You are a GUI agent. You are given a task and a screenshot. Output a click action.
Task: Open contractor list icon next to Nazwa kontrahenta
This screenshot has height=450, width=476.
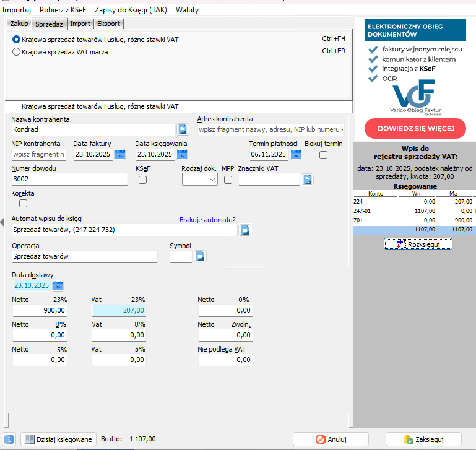[183, 129]
